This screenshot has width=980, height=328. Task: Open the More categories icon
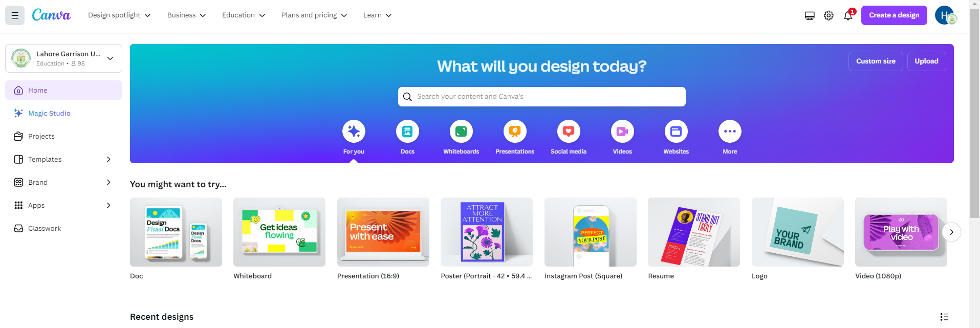click(x=730, y=132)
